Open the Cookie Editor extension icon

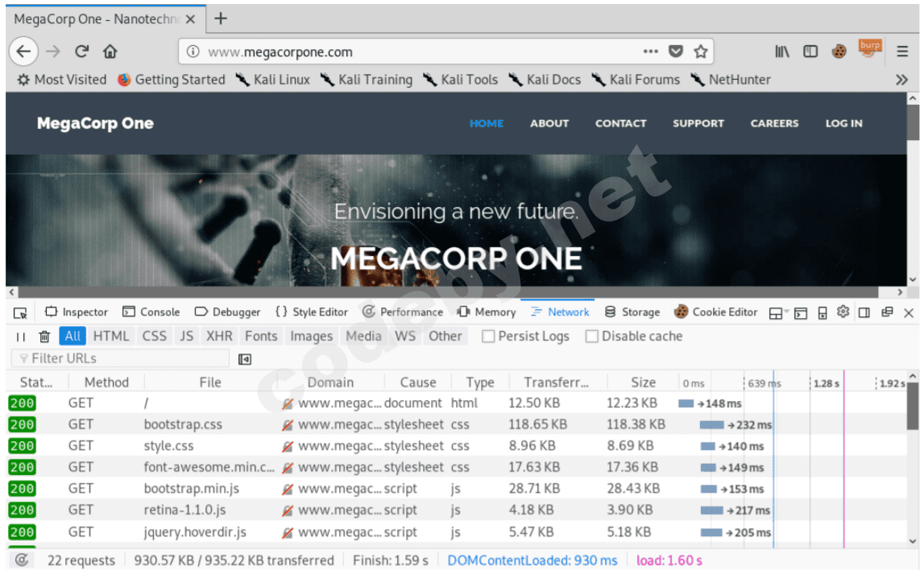coord(839,52)
